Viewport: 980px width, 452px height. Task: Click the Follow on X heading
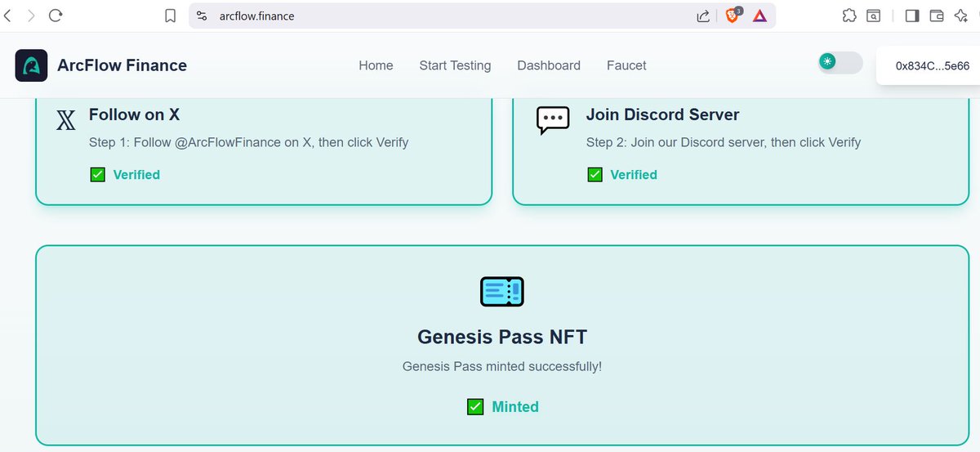pyautogui.click(x=134, y=114)
